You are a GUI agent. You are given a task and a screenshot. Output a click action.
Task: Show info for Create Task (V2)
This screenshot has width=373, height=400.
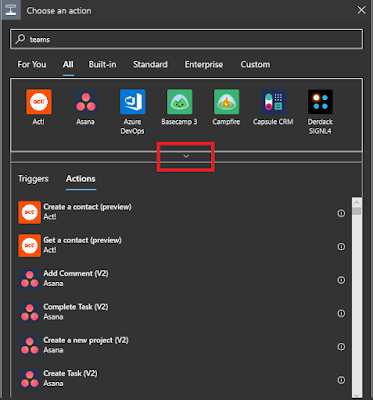[341, 380]
